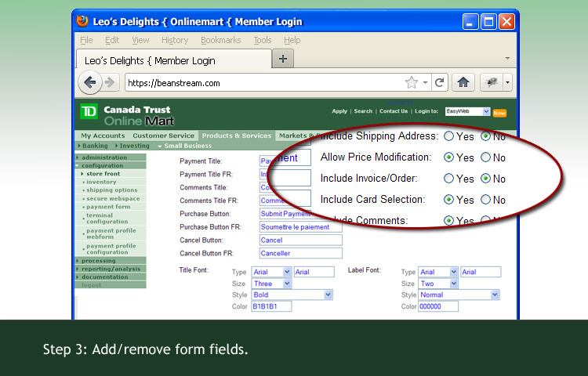Click the TD logo
This screenshot has width=588, height=376.
click(x=89, y=111)
